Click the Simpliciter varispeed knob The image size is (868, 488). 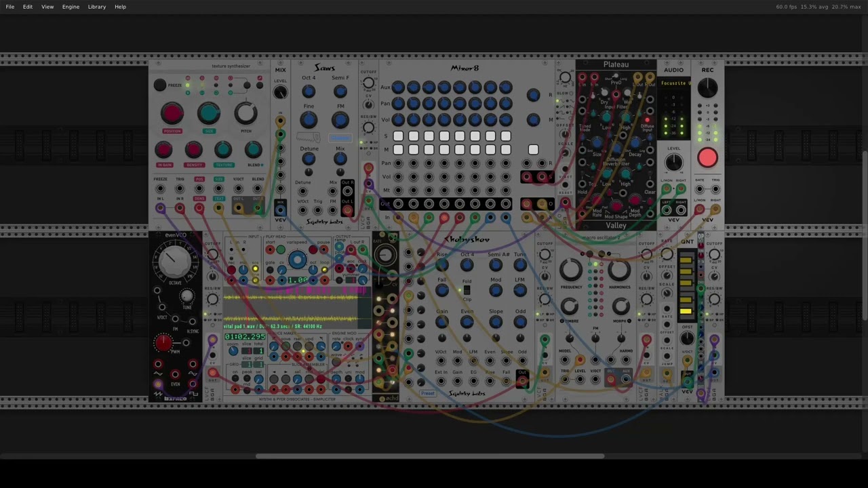(x=296, y=260)
